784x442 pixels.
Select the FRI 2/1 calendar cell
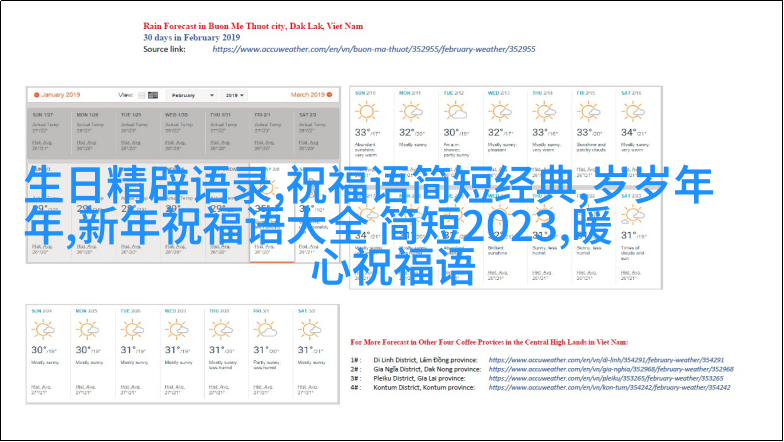[x=272, y=134]
